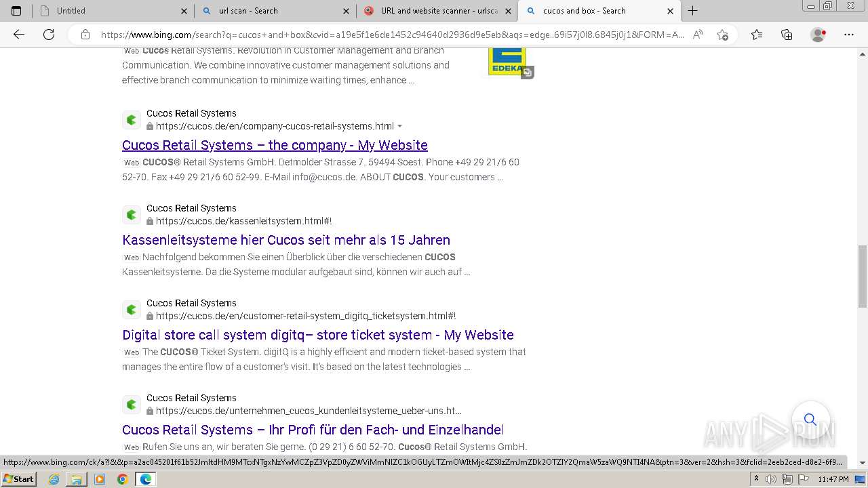Add this page to favorites
This screenshot has height=488, width=868.
coord(722,35)
